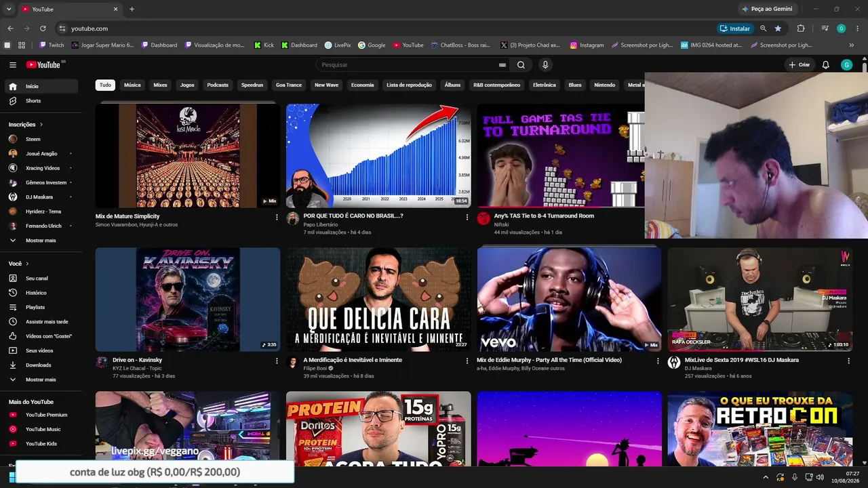868x488 pixels.
Task: Open Seu canal in the sidebar
Action: [x=42, y=279]
